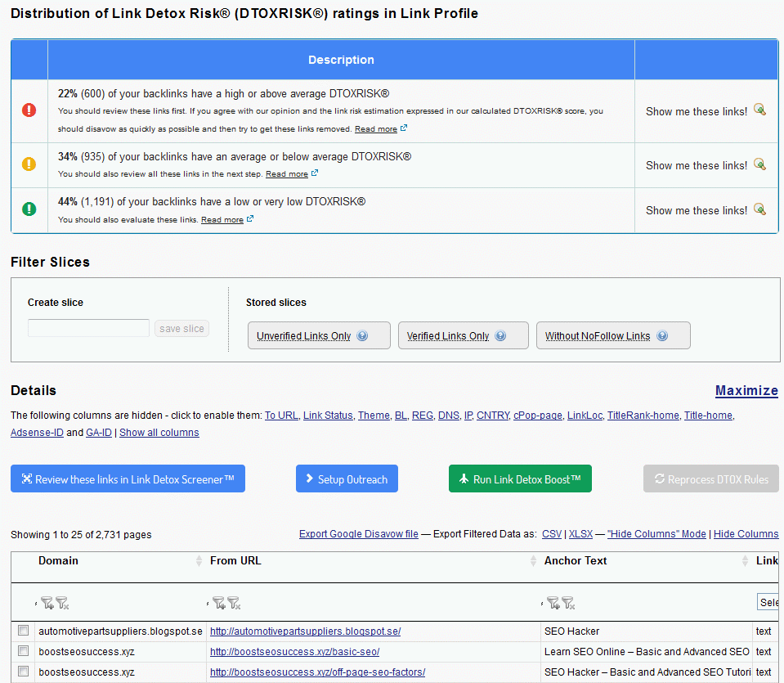
Task: Open the Link type select dropdown filter
Action: [768, 602]
